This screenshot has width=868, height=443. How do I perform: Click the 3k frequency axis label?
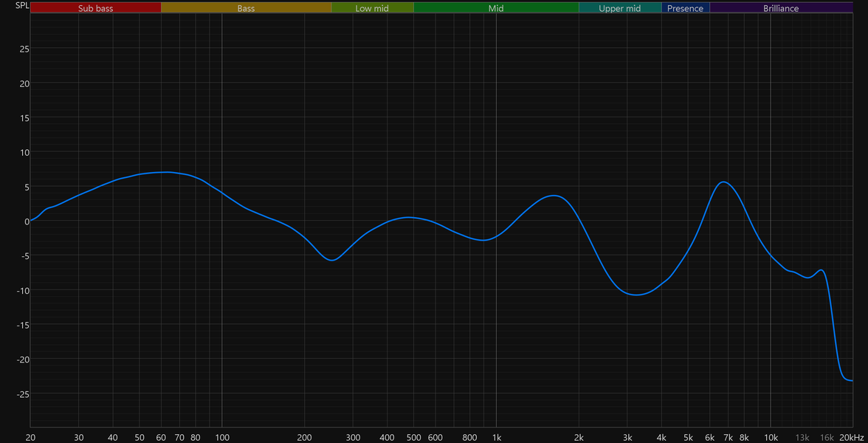pyautogui.click(x=627, y=437)
